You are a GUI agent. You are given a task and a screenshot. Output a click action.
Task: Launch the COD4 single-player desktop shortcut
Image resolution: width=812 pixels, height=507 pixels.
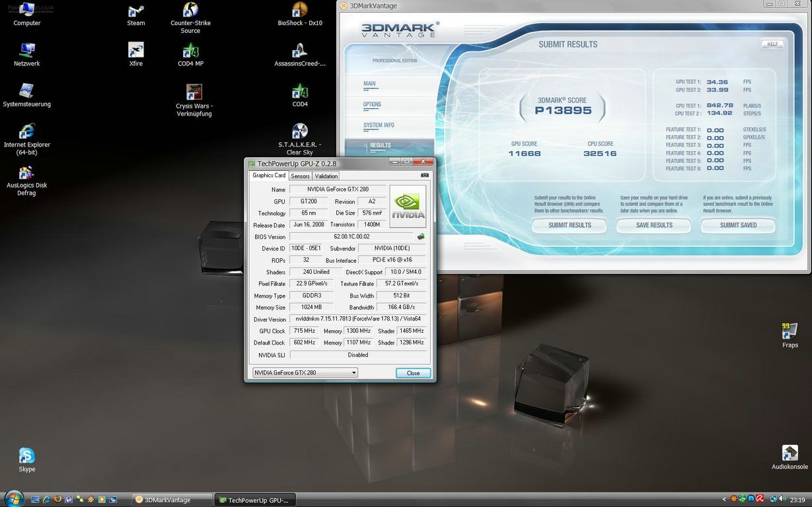pyautogui.click(x=300, y=96)
